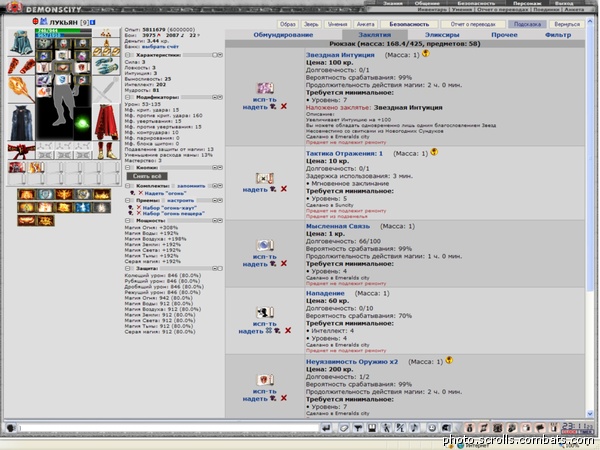Viewport: 600px width, 450px height.
Task: Select the Заклятия tab
Action: click(375, 35)
